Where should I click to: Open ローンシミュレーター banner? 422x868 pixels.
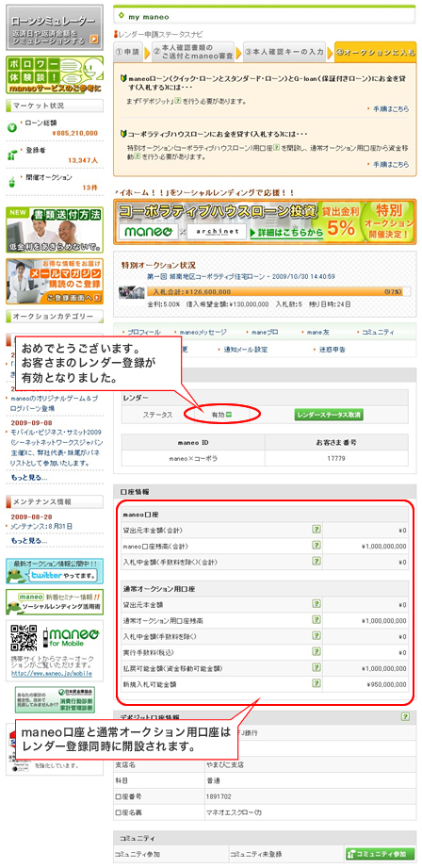click(55, 28)
